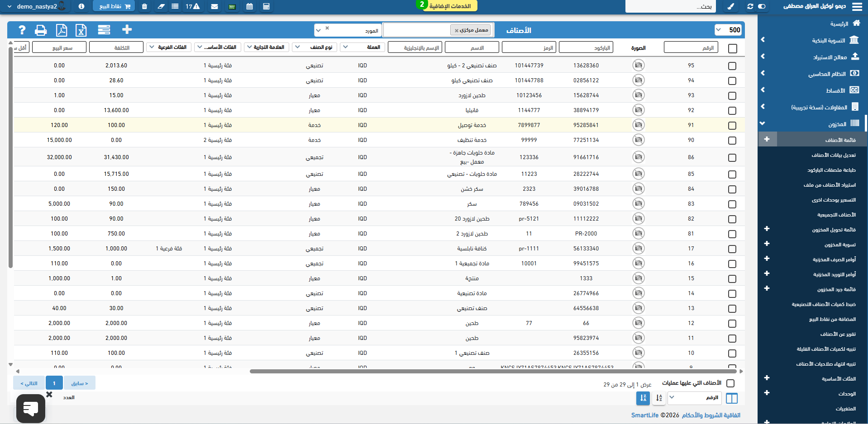
Task: Open the paintbrush theme icon
Action: pos(731,6)
